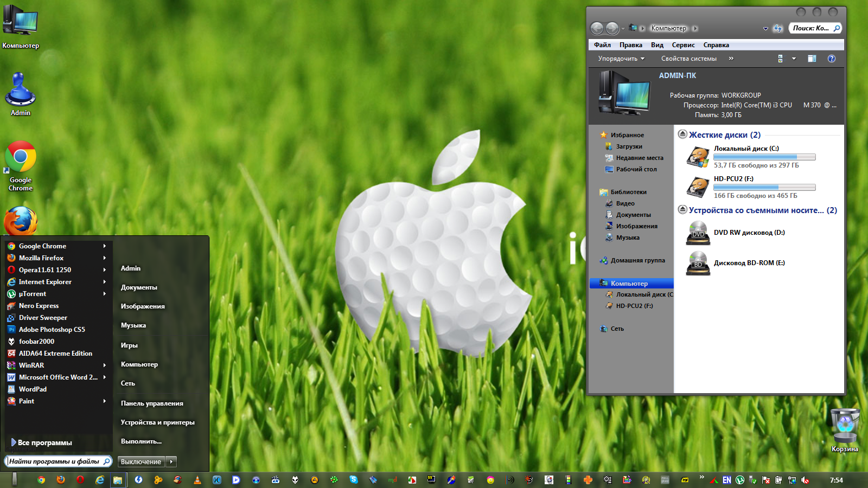Open the Упорядочить dropdown
The image size is (868, 488).
click(621, 59)
